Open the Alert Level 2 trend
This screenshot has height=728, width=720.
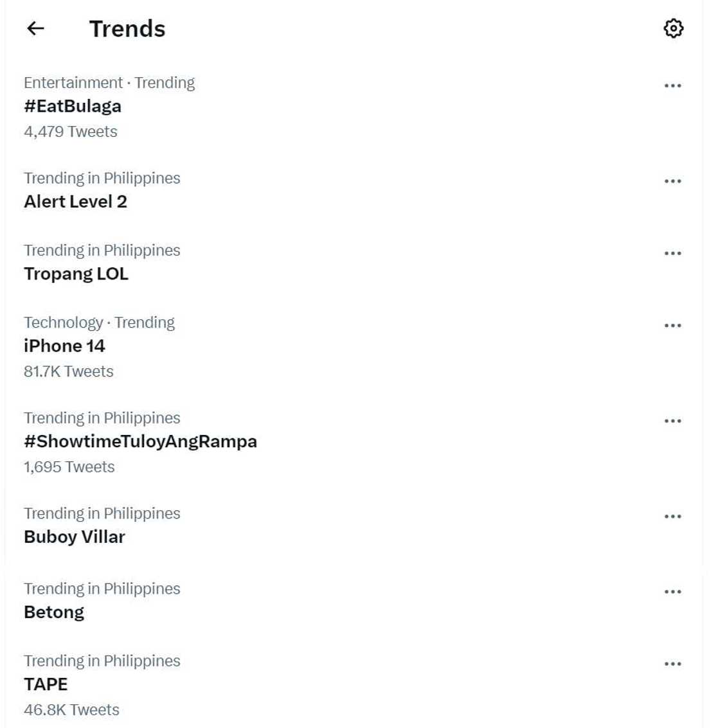(x=75, y=202)
